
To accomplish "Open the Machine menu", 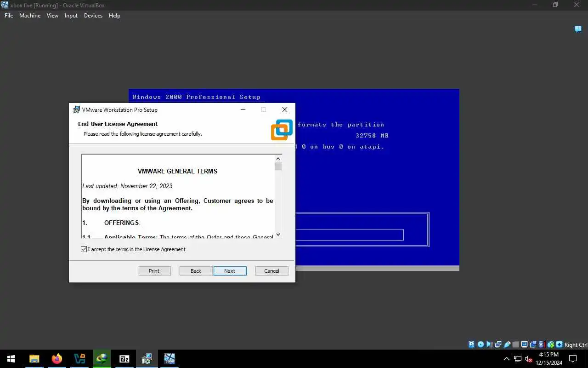I will pos(30,16).
